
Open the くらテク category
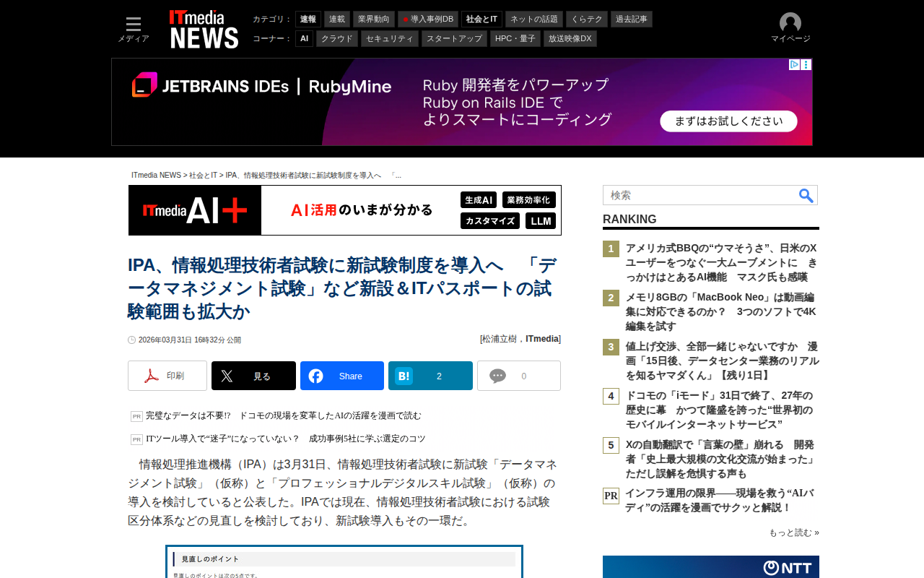pos(587,19)
